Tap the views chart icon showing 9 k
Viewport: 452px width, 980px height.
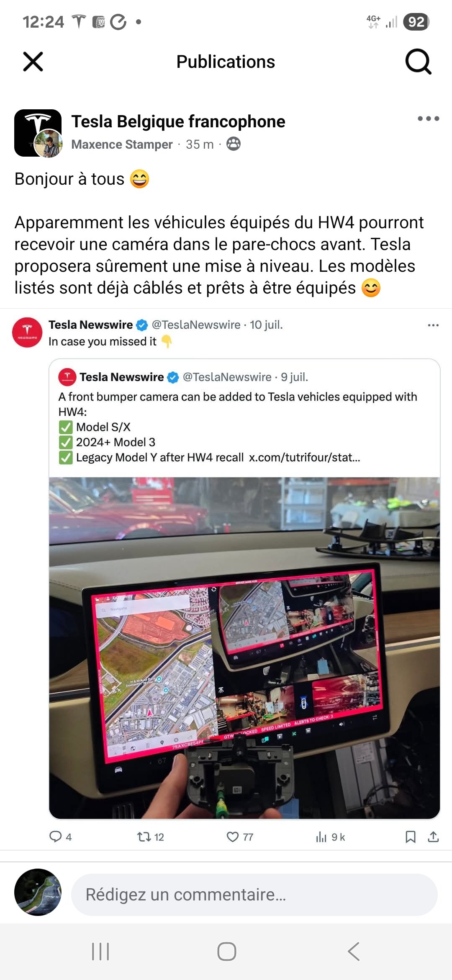330,837
